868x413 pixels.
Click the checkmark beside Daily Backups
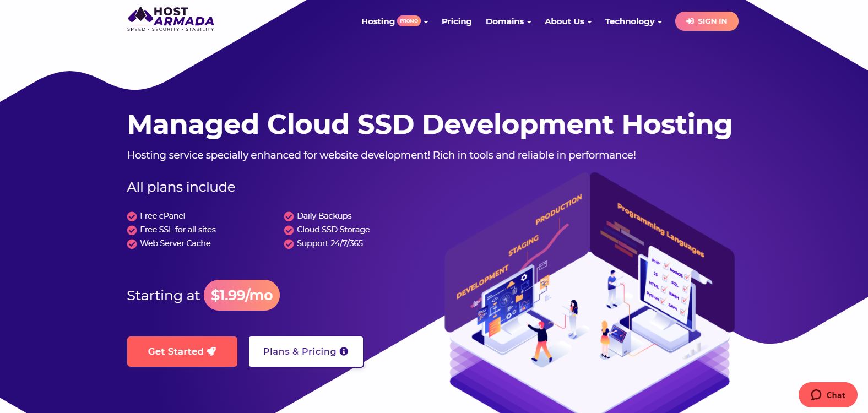[x=289, y=216]
